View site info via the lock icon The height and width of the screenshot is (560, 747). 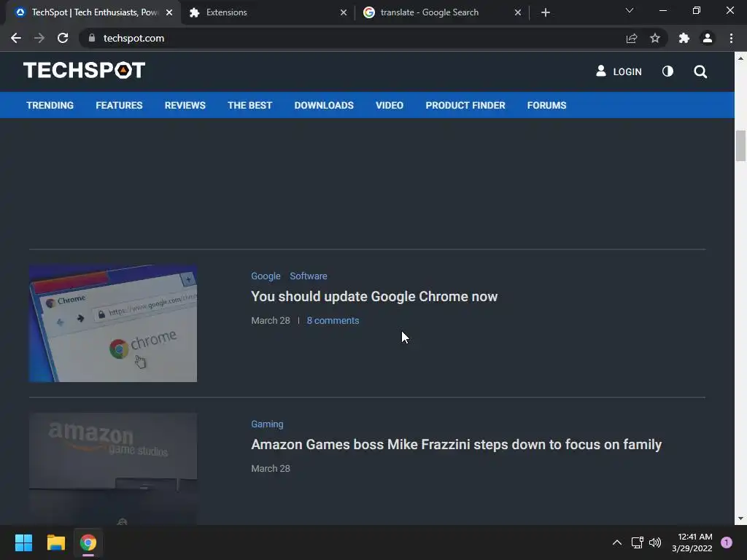point(92,38)
